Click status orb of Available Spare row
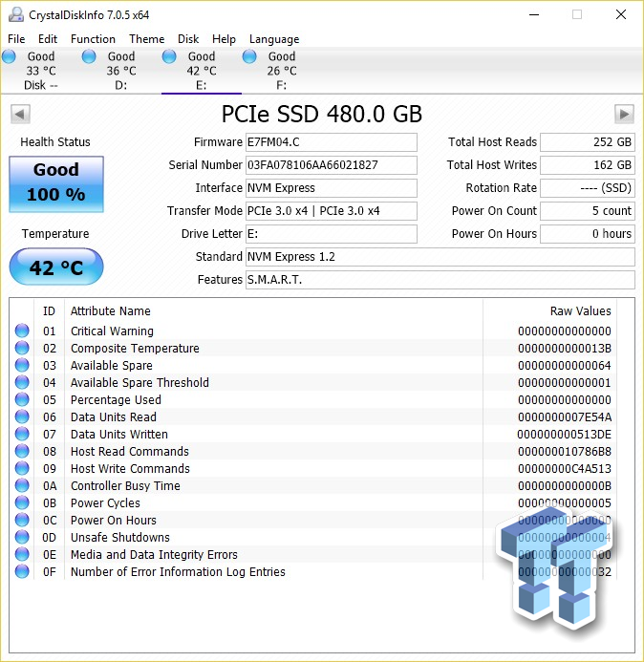Viewport: 644px width, 662px height. pos(22,365)
